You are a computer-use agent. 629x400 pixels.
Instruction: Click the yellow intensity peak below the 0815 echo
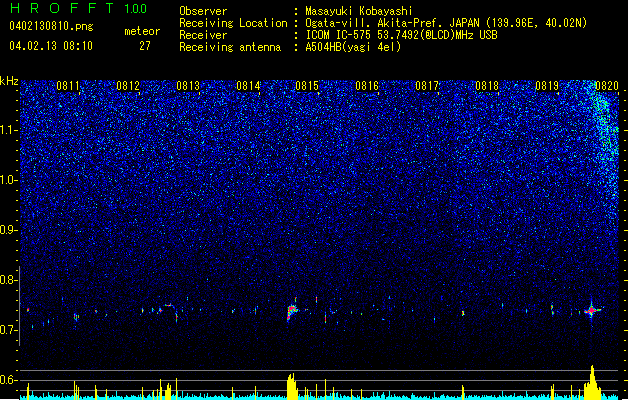(x=292, y=386)
